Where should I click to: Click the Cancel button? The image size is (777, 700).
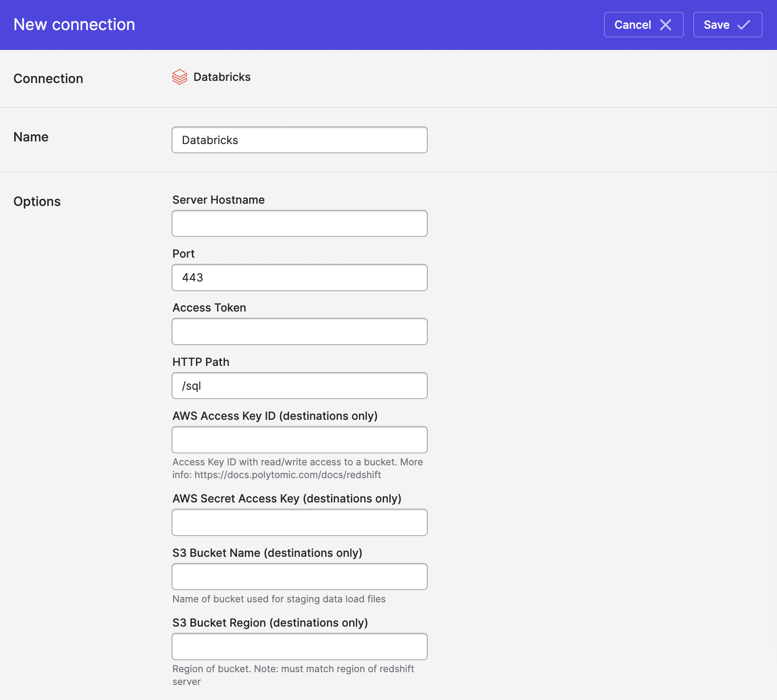(x=644, y=25)
